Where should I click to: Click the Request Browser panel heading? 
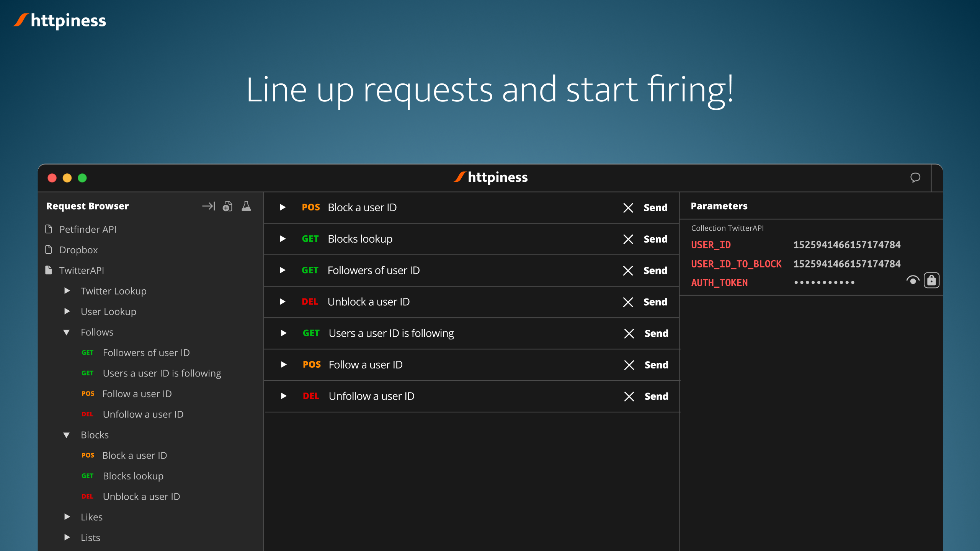click(87, 206)
